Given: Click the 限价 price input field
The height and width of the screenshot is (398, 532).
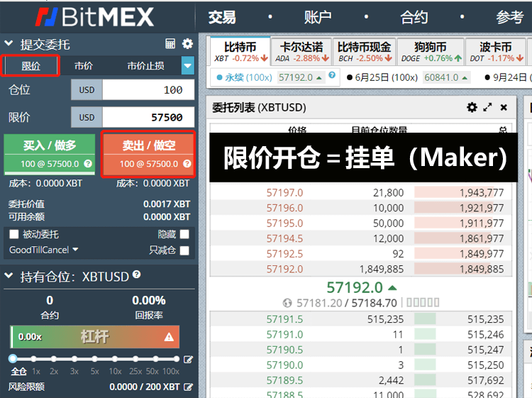Looking at the screenshot, I should click(x=148, y=117).
